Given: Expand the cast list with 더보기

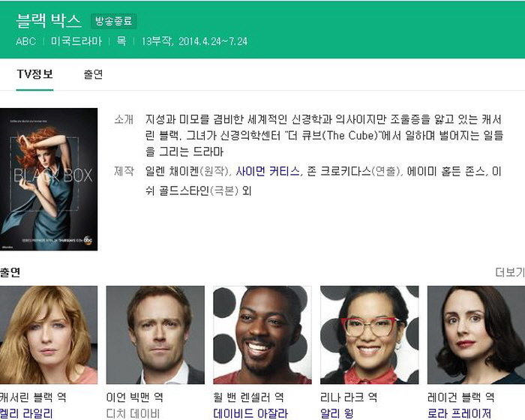Looking at the screenshot, I should pos(510,272).
